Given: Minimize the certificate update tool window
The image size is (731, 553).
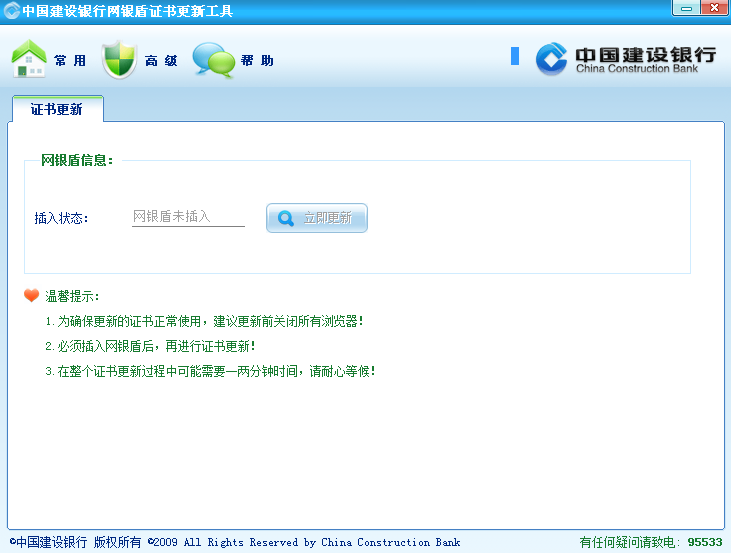Looking at the screenshot, I should (686, 8).
